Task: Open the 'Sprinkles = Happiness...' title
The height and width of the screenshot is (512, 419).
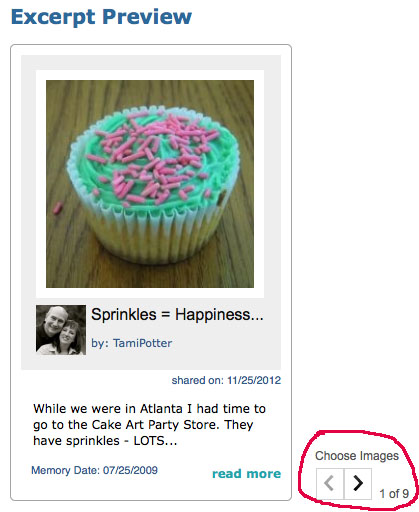Action: coord(177,315)
